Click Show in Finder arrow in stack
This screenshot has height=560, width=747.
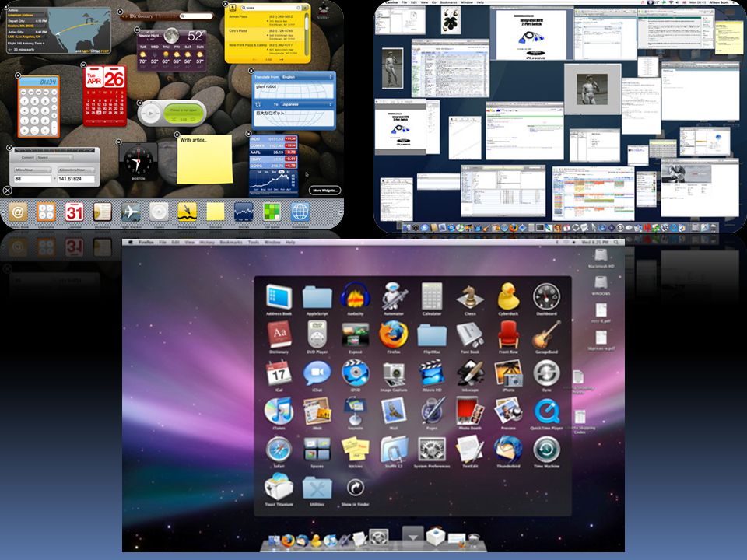[356, 487]
